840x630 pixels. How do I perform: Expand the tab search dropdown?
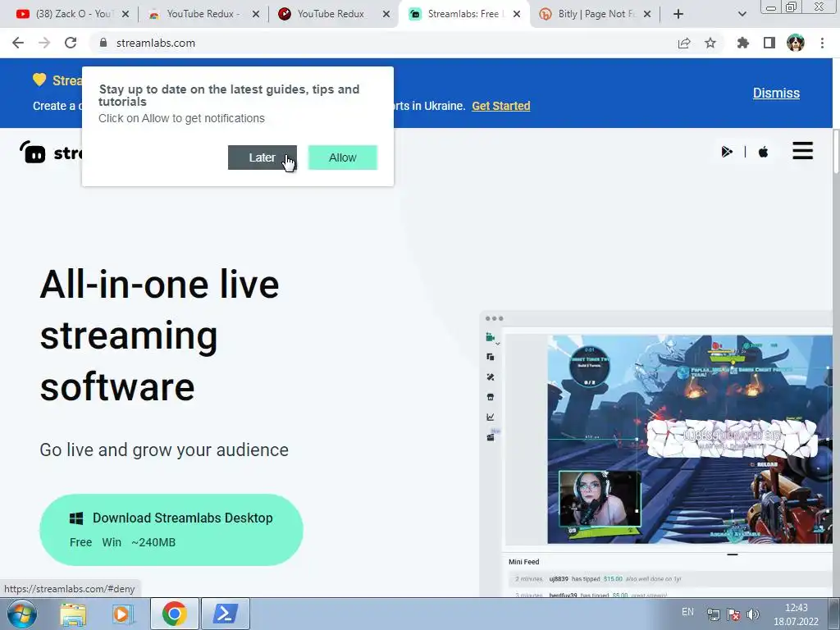[x=742, y=14]
